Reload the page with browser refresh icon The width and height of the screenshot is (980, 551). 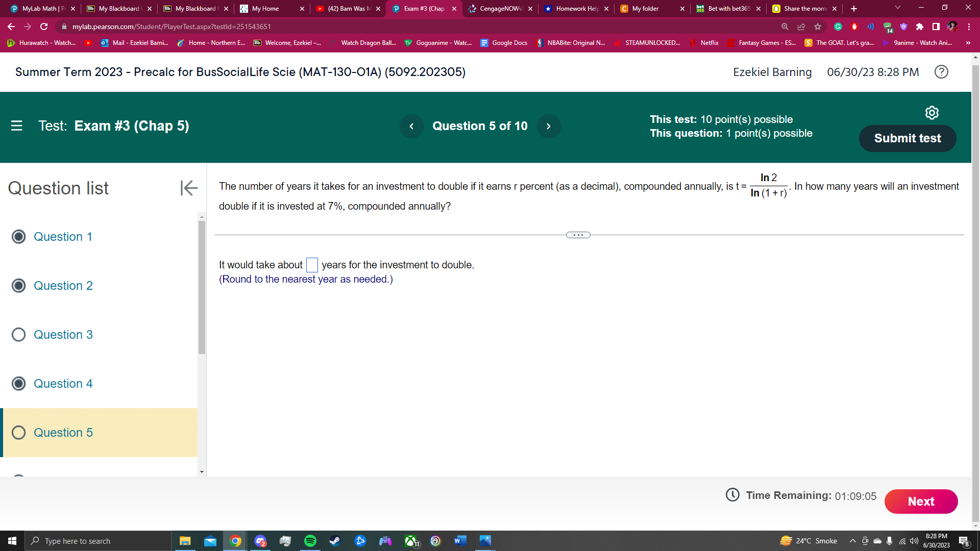[44, 27]
